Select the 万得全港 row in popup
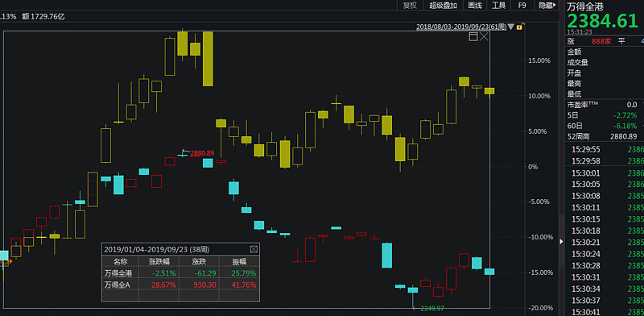Viewport: 644px width, 316px height. tap(180, 272)
